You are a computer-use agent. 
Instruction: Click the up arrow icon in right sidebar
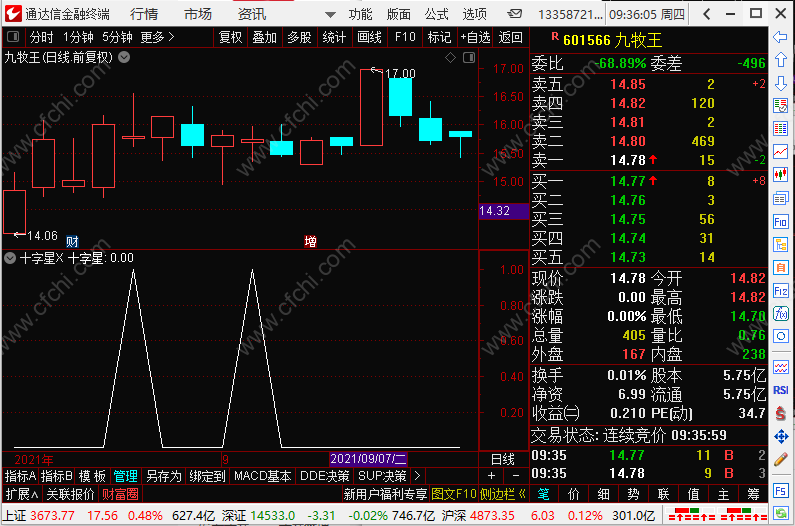click(x=780, y=60)
